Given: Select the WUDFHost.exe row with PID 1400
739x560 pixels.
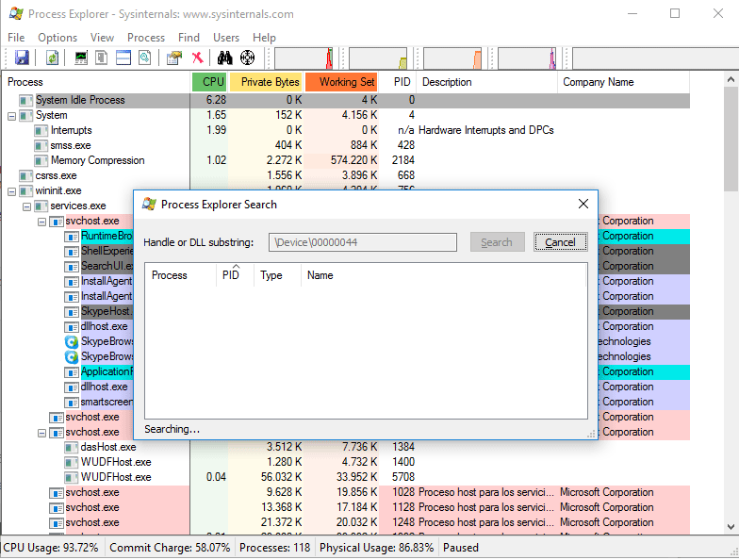Looking at the screenshot, I should (x=346, y=462).
